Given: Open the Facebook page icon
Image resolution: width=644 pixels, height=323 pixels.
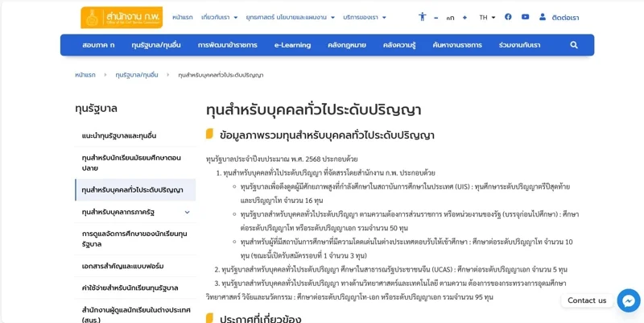Looking at the screenshot, I should (x=508, y=17).
